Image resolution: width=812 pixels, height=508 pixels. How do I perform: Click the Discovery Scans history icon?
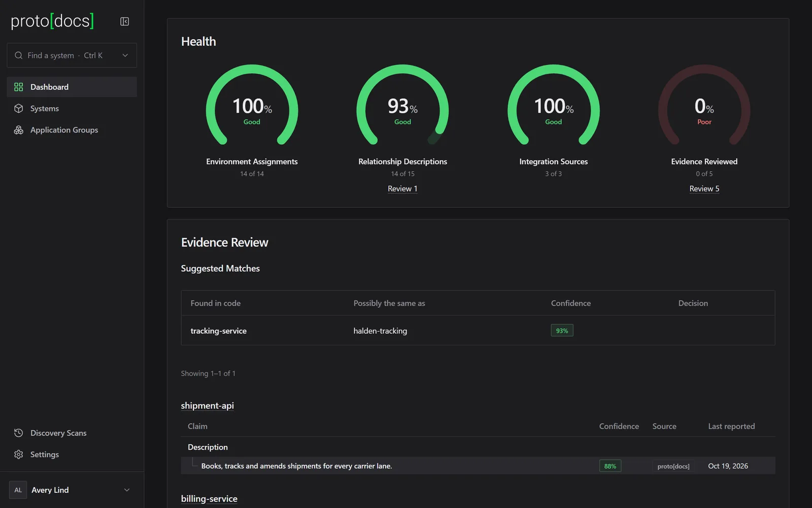[19, 433]
